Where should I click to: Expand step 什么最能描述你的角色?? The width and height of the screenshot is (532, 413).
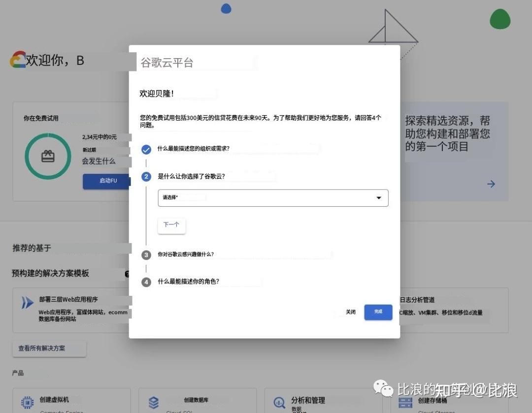pyautogui.click(x=188, y=282)
